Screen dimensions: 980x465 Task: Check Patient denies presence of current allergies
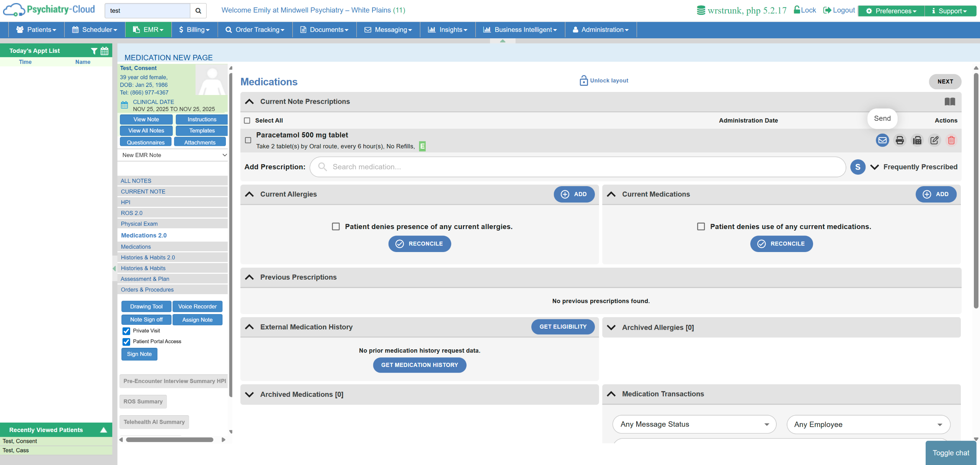336,227
